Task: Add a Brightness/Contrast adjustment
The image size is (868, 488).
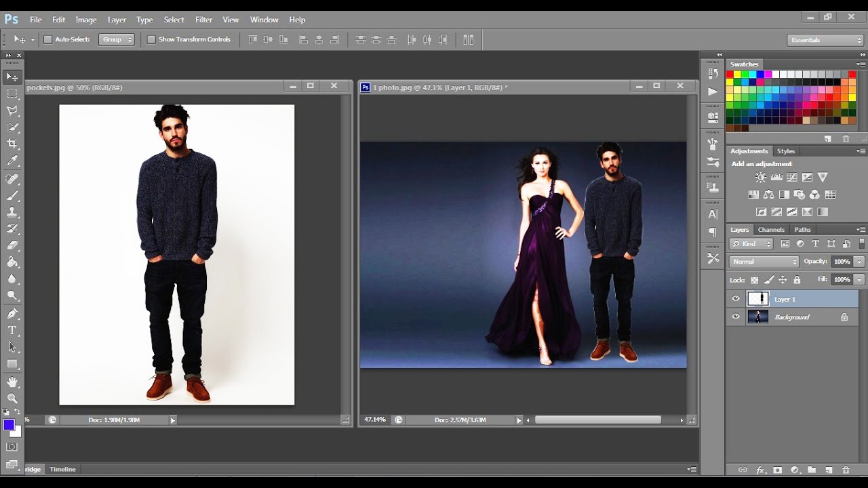Action: [x=760, y=178]
